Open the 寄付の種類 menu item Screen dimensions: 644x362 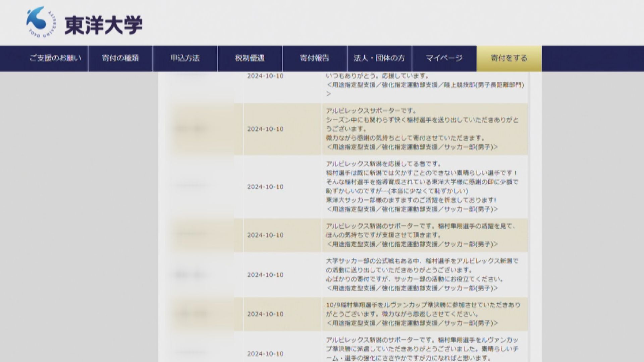[x=120, y=58]
